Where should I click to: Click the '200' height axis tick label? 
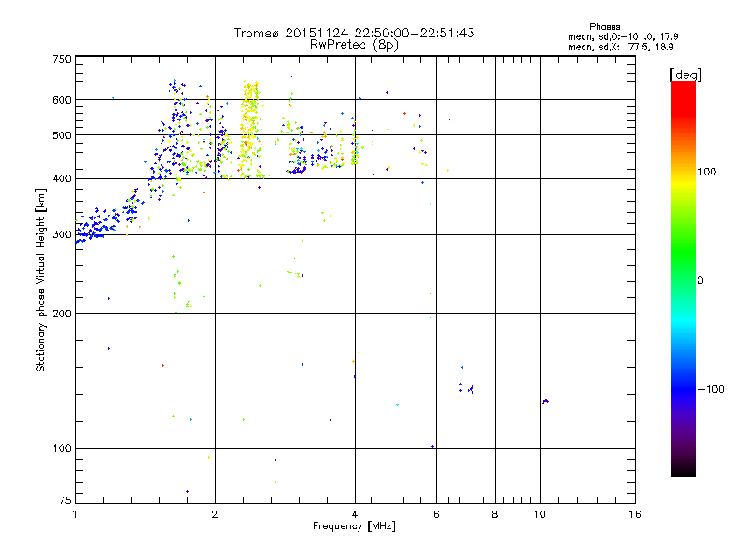point(62,314)
